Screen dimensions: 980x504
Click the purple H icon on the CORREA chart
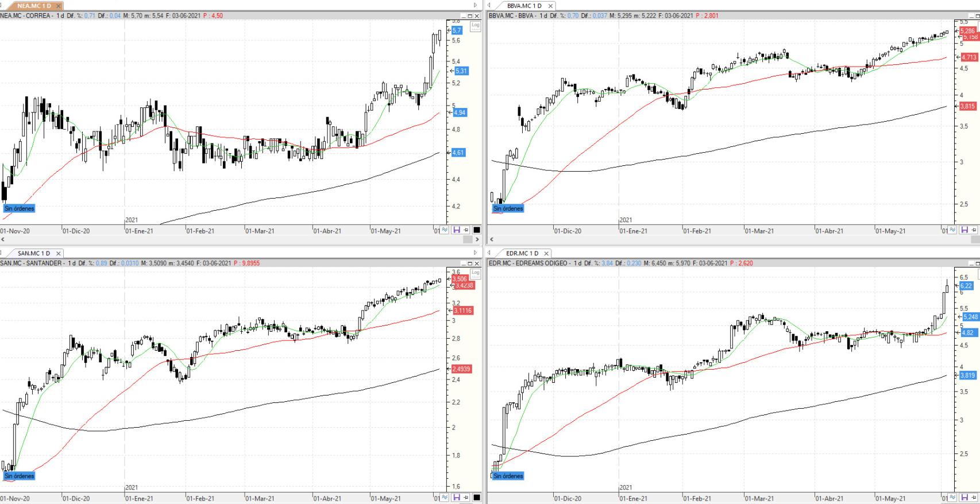pos(456,230)
